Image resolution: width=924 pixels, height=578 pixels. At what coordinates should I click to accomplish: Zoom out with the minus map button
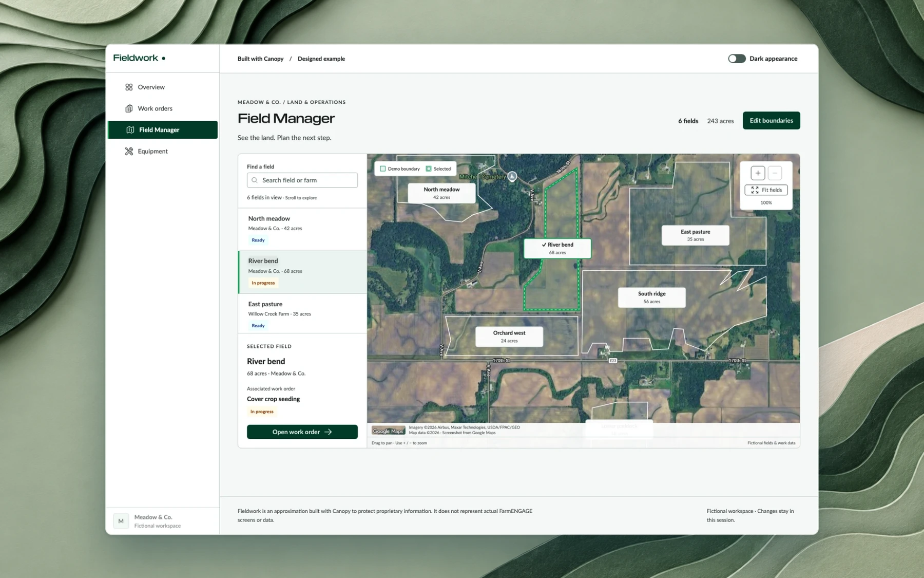click(775, 173)
